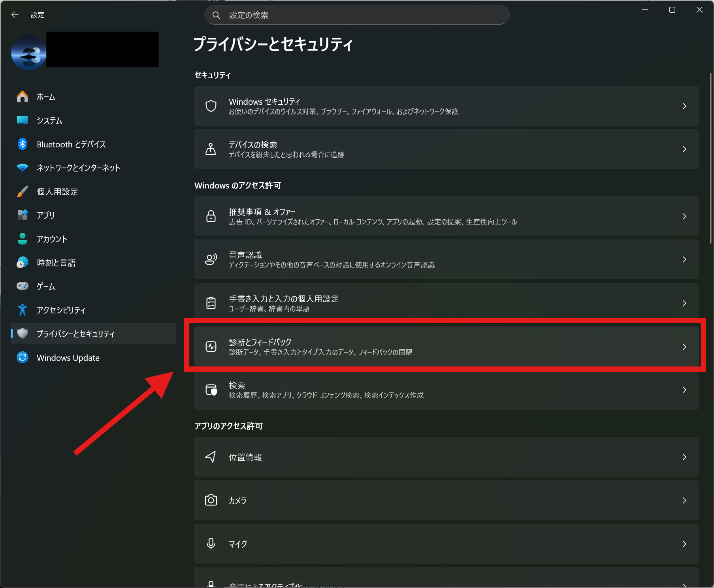Click the アプリ icon in the sidebar
This screenshot has height=588, width=714.
23,215
